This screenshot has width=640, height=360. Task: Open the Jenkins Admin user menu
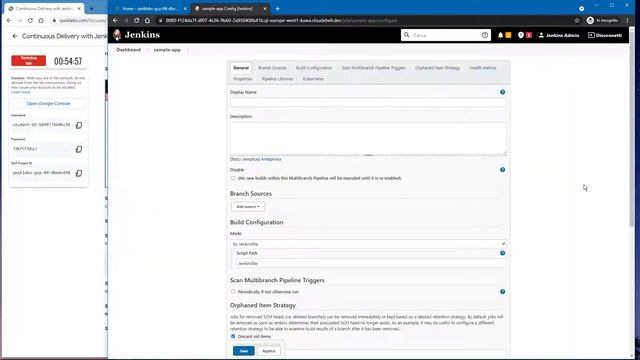pyautogui.click(x=559, y=36)
